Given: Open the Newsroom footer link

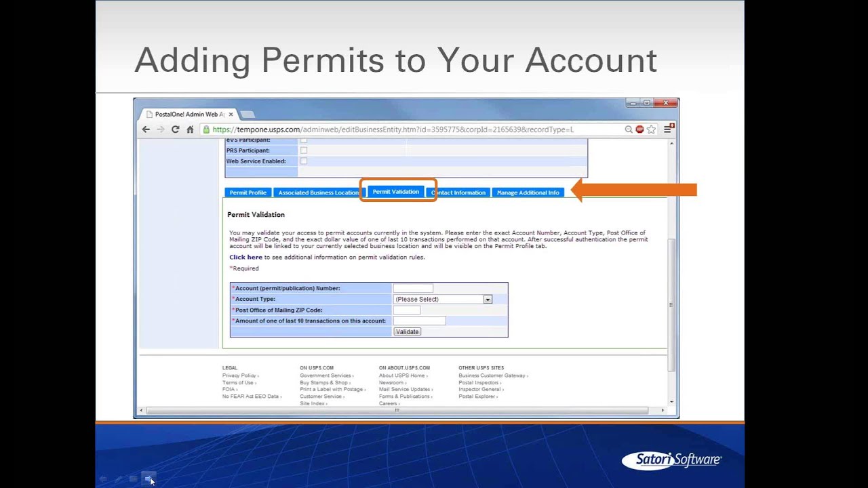Looking at the screenshot, I should coord(393,383).
